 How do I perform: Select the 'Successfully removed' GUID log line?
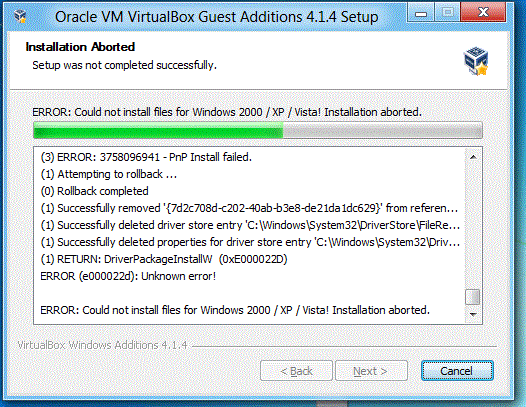[249, 208]
